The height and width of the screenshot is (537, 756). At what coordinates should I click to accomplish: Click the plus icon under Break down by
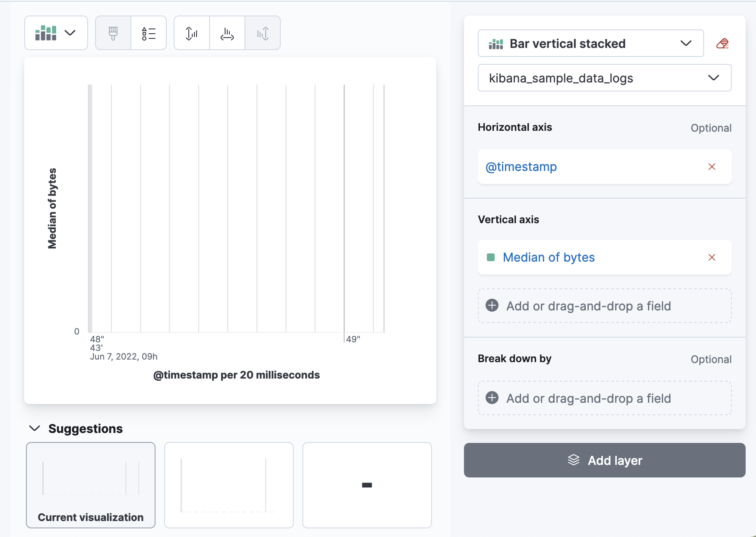[x=492, y=398]
